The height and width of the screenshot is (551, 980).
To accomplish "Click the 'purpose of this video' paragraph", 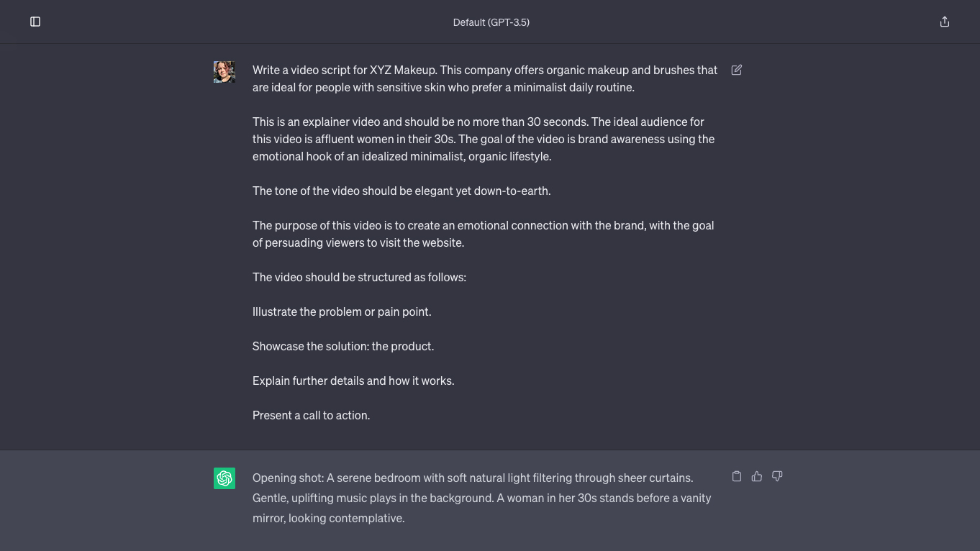I will point(483,234).
